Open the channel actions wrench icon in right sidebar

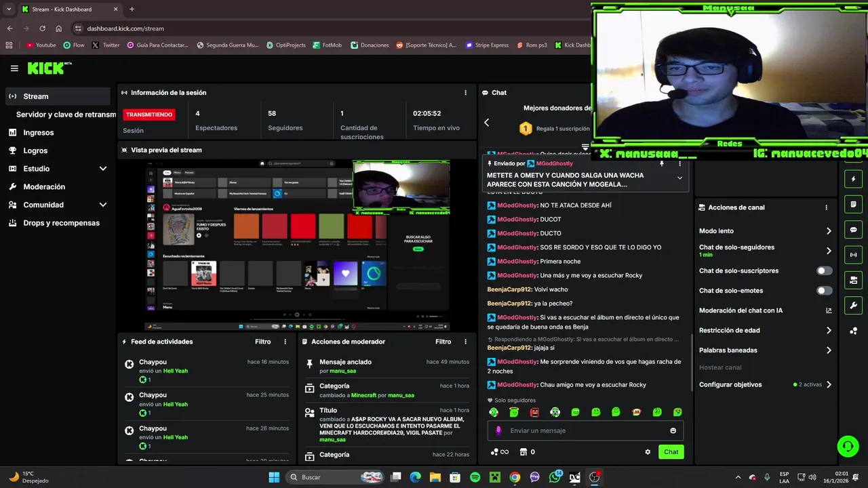[853, 305]
